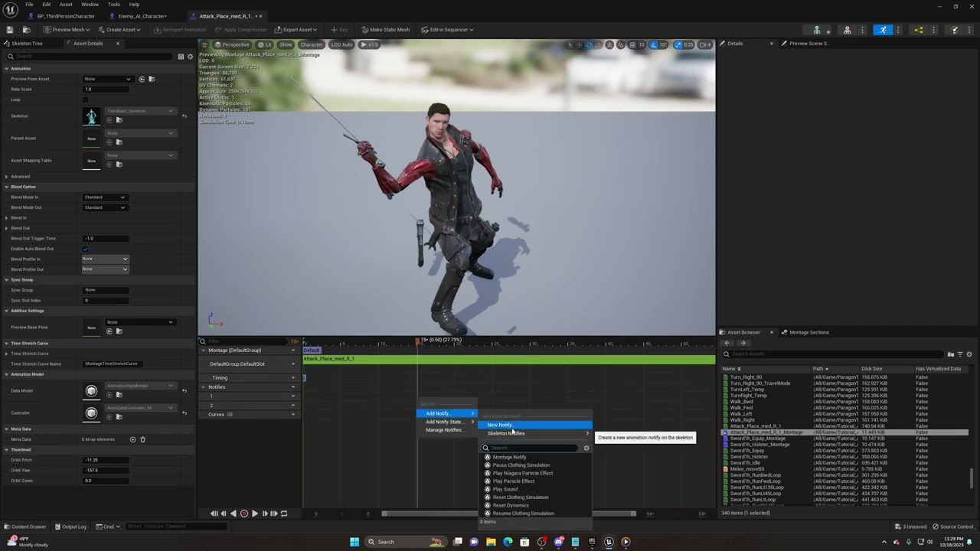980x551 pixels.
Task: Click the Asset Browser vertical scrollbar
Action: coord(972,478)
